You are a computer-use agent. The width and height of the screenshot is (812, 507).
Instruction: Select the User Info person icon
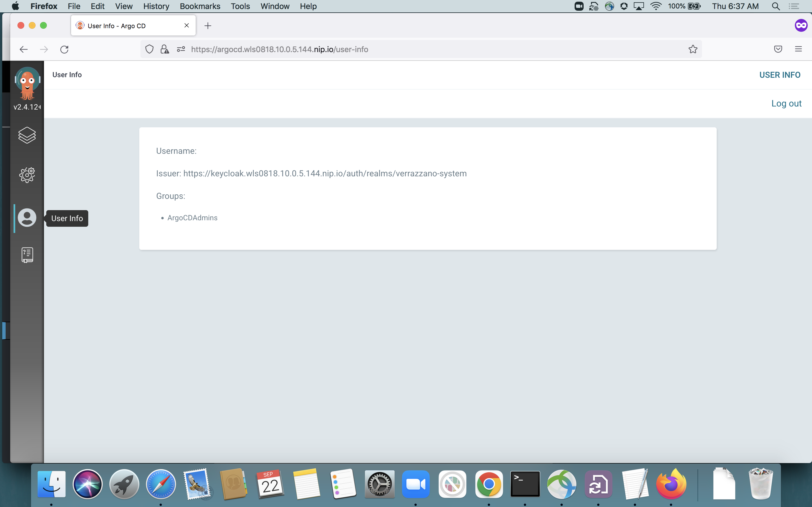pos(27,218)
